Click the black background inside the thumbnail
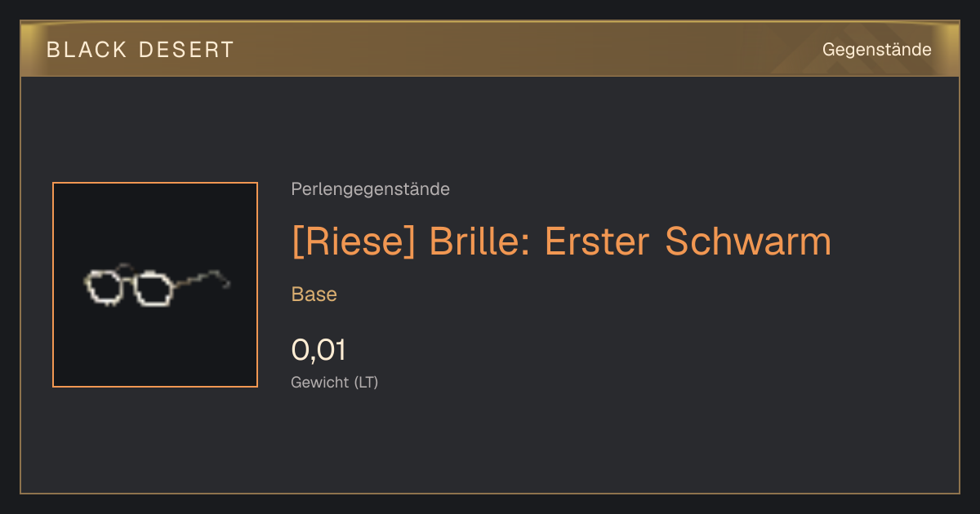980x514 pixels. [x=155, y=351]
